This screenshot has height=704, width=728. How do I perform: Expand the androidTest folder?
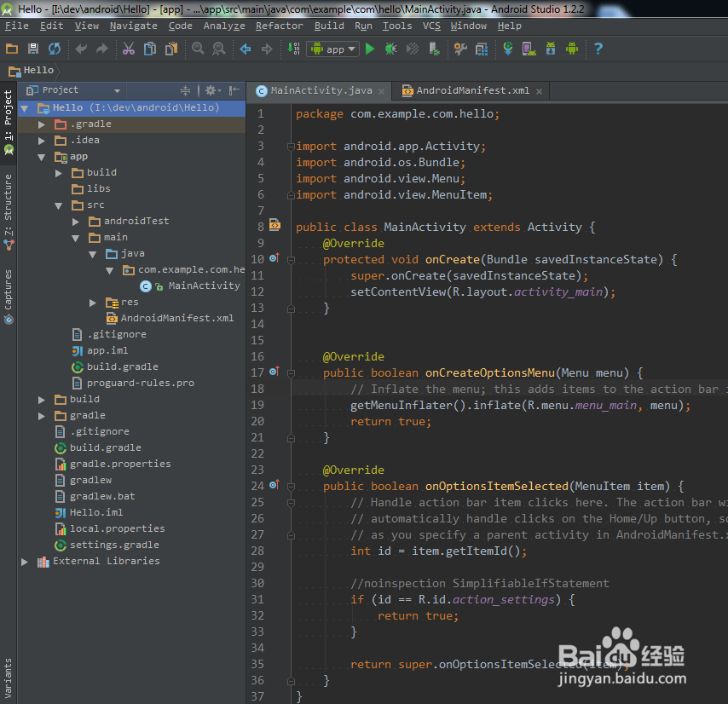[76, 222]
